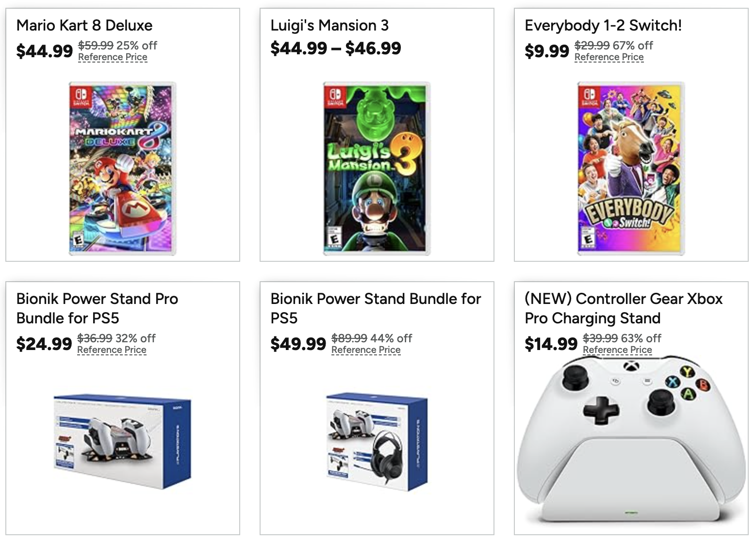Open Bionik Power Stand Pro Bundle title
This screenshot has height=542, width=756.
[x=97, y=308]
